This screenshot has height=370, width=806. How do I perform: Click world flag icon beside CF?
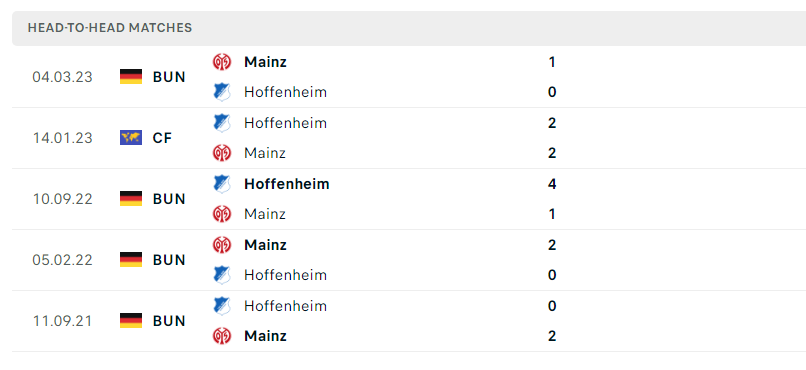tap(131, 138)
